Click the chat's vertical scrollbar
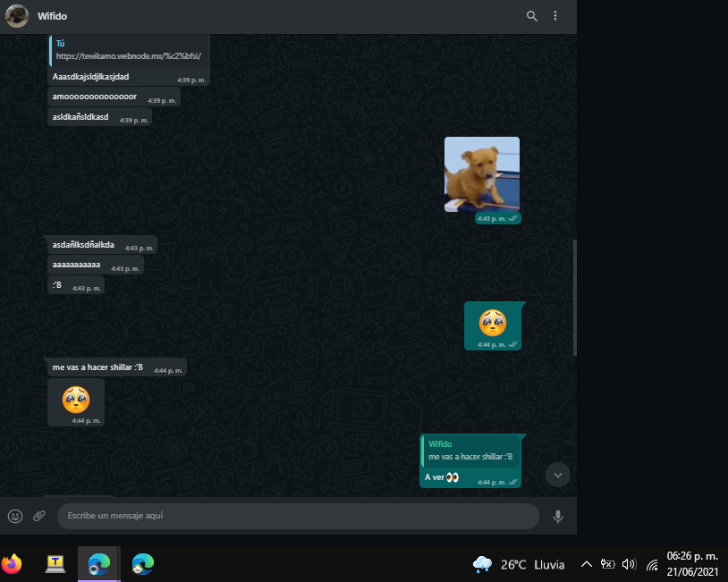This screenshot has width=728, height=582. pos(574,295)
